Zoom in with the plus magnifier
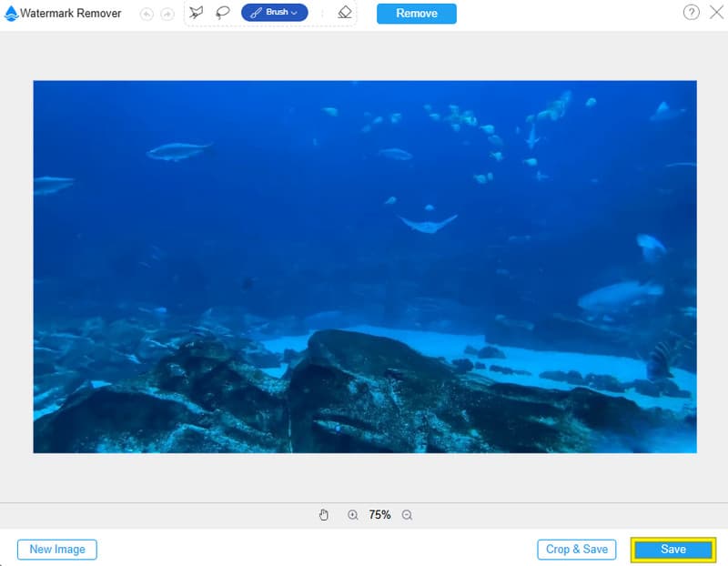 tap(353, 515)
